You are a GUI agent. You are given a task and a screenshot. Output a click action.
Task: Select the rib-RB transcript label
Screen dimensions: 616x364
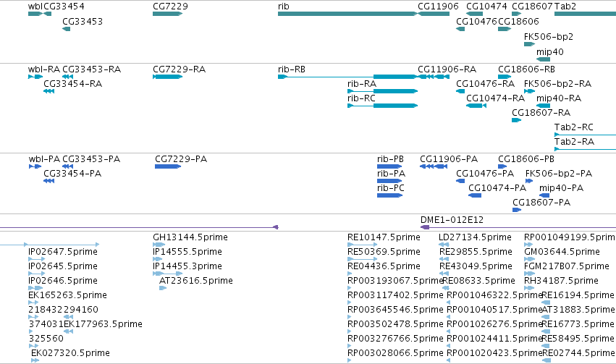point(292,69)
